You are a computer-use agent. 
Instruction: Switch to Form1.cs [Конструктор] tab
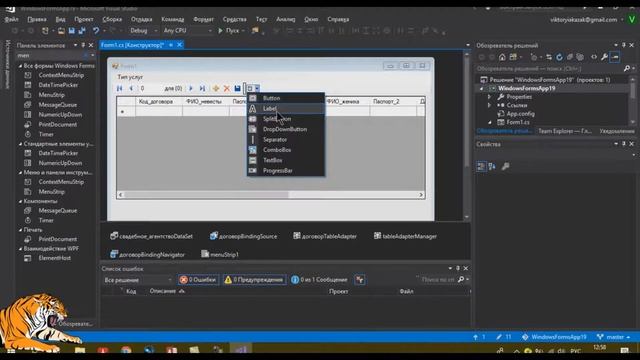pyautogui.click(x=133, y=45)
